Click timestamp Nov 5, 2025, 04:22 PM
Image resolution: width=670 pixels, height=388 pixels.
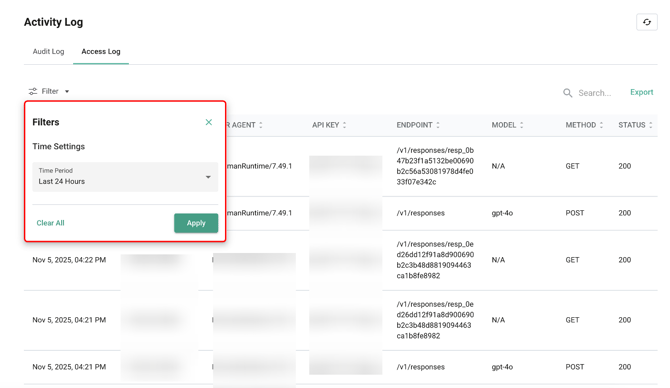69,260
